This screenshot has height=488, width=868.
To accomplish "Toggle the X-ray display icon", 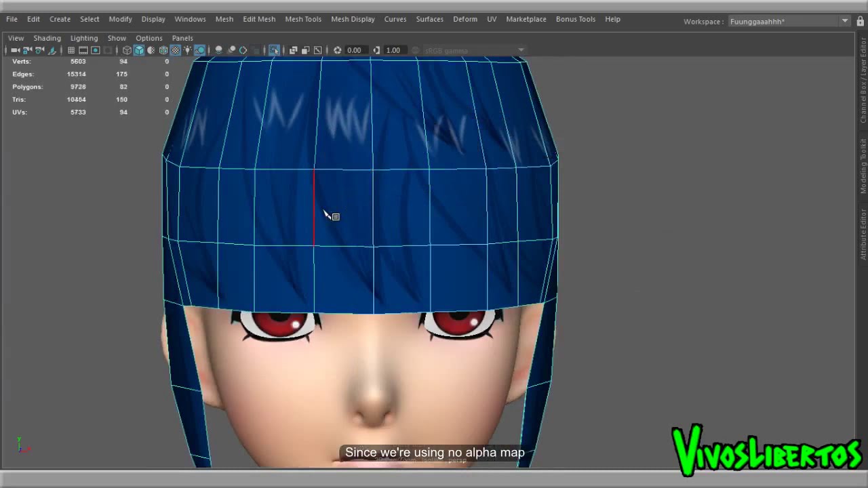I will click(x=293, y=50).
